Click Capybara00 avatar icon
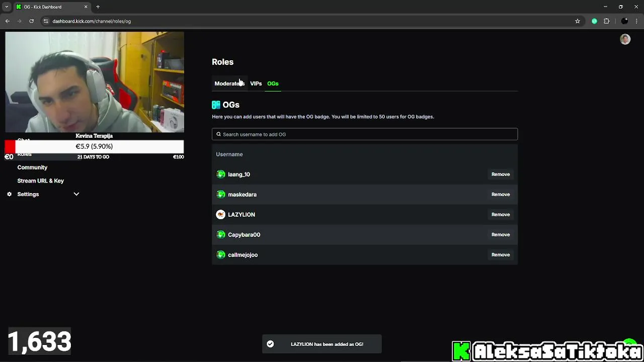The height and width of the screenshot is (362, 644). (220, 234)
